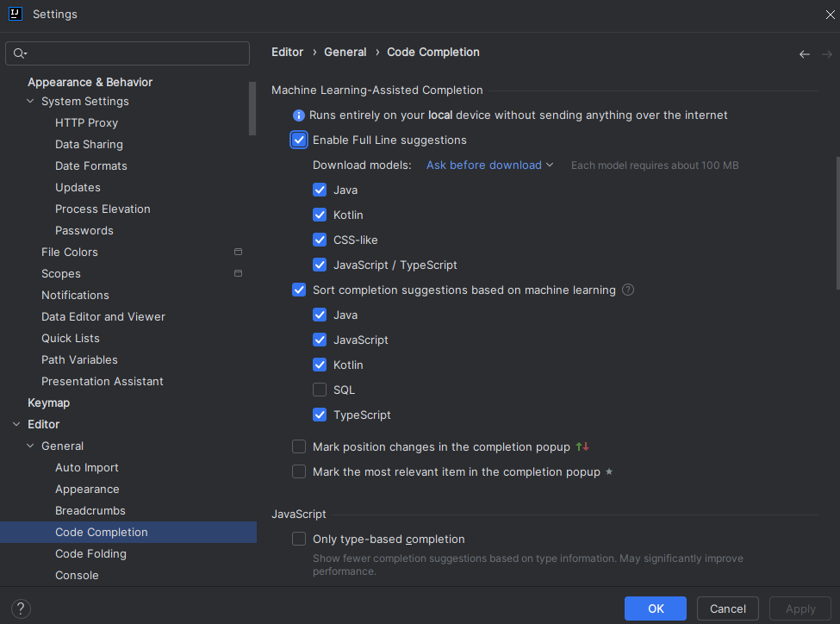Close the Settings dialog
840x624 pixels.
830,15
